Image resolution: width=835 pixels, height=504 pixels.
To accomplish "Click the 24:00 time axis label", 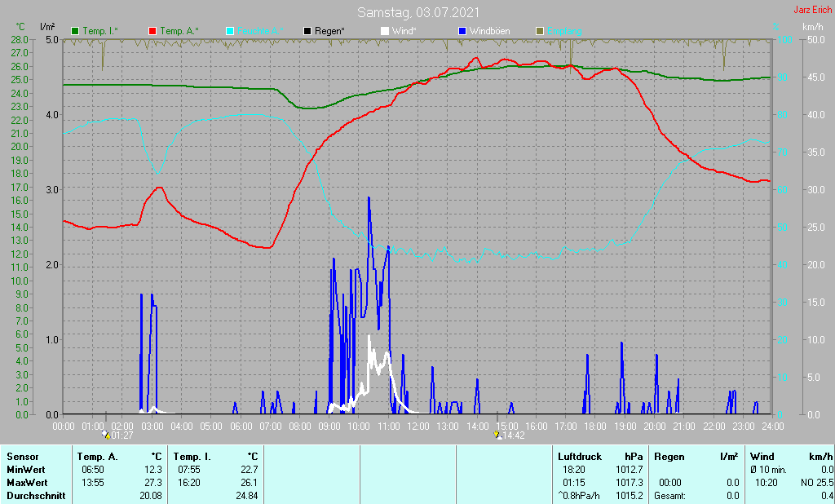I will click(773, 427).
